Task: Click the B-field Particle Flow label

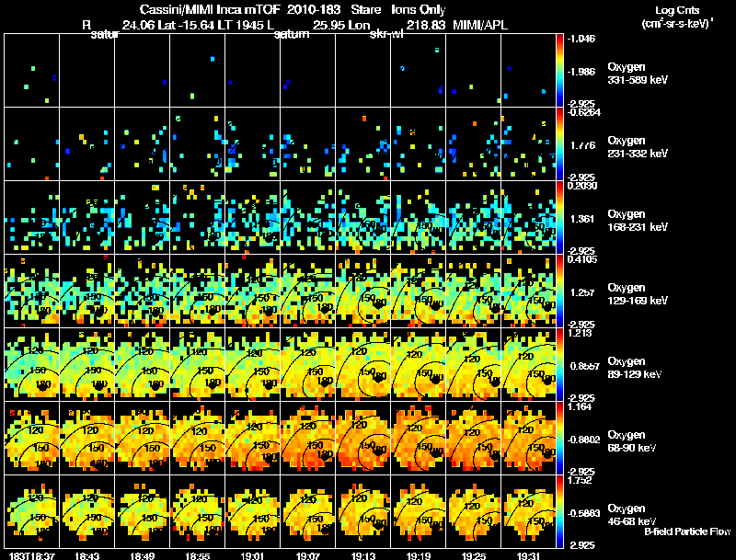Action: coord(685,531)
